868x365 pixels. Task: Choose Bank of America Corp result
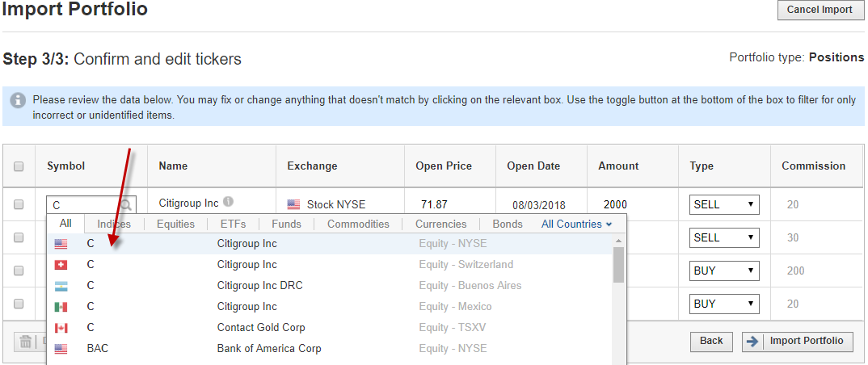click(330, 349)
